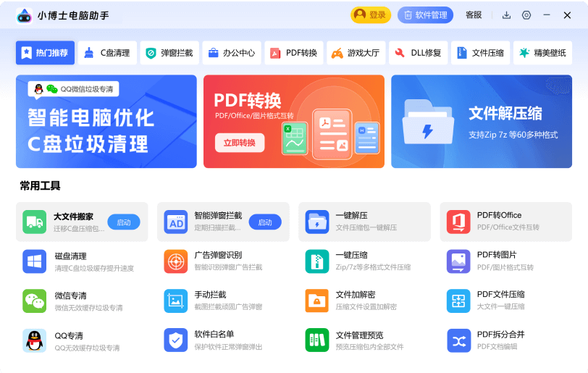Image resolution: width=588 pixels, height=373 pixels.
Task: Click the 客服 customer service link
Action: point(474,15)
